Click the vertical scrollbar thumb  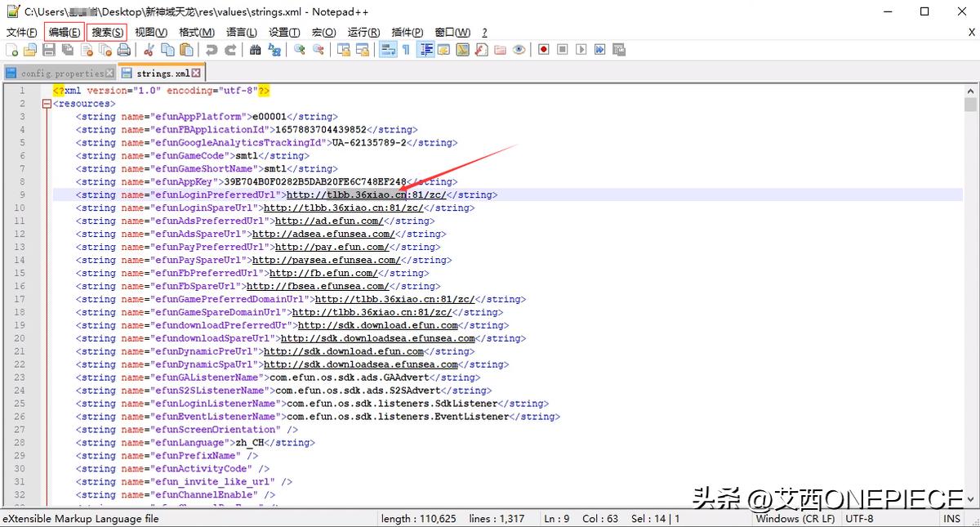pyautogui.click(x=970, y=105)
